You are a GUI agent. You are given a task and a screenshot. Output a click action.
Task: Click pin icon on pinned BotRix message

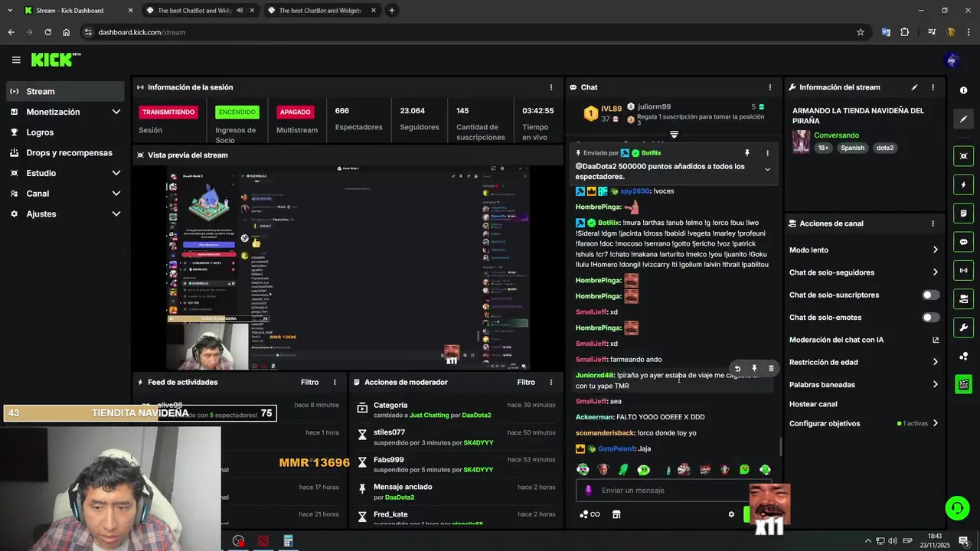click(746, 153)
